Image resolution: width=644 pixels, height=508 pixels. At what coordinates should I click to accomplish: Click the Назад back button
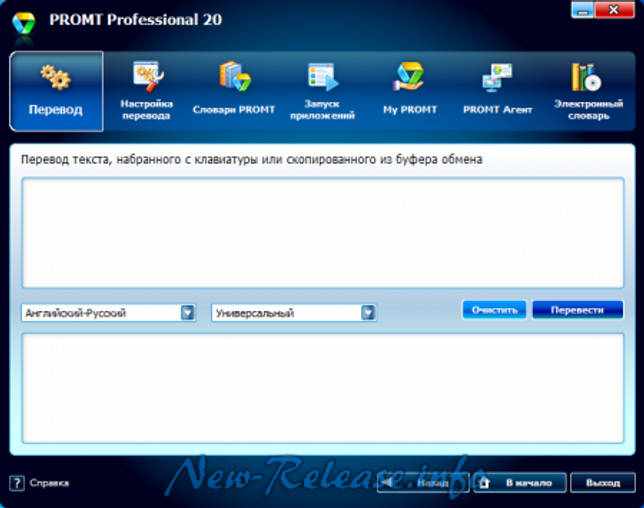click(423, 483)
